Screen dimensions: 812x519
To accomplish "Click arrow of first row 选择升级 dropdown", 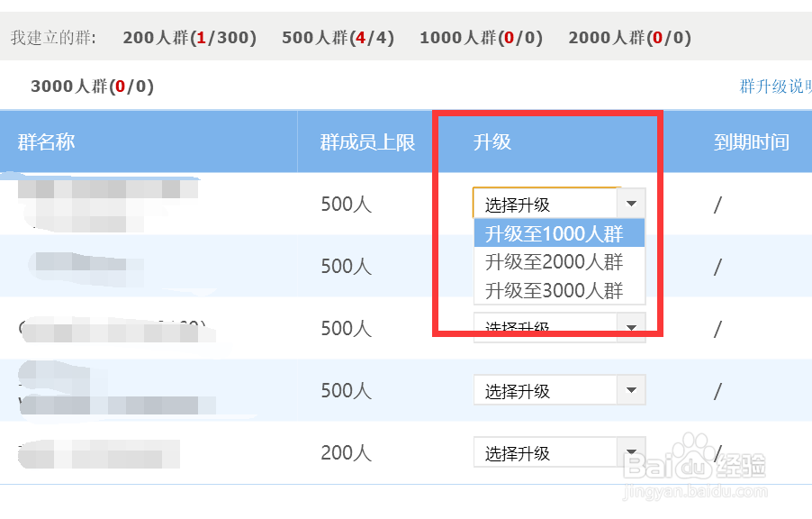I will click(632, 204).
